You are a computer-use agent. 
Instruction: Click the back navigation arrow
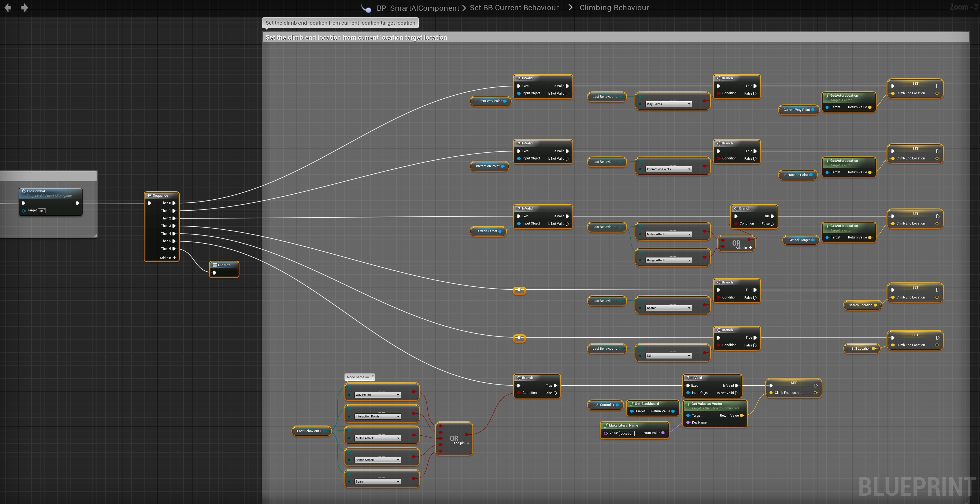pos(8,8)
